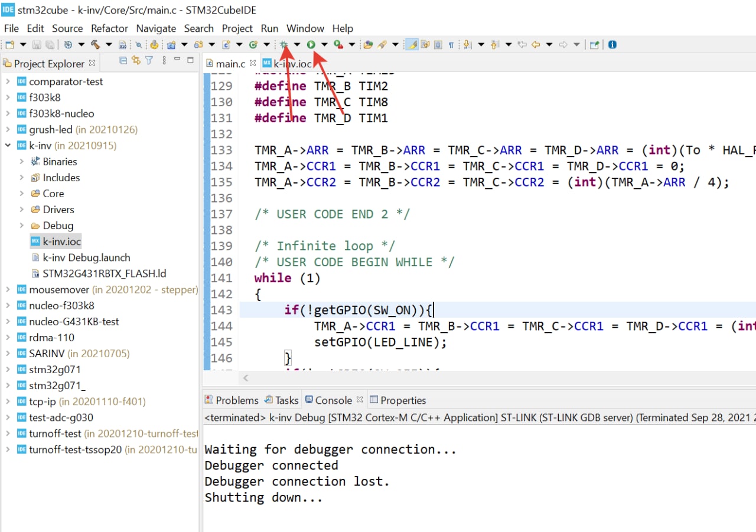756x532 pixels.
Task: Toggle Link with Editor in Project Explorer
Action: [x=136, y=61]
